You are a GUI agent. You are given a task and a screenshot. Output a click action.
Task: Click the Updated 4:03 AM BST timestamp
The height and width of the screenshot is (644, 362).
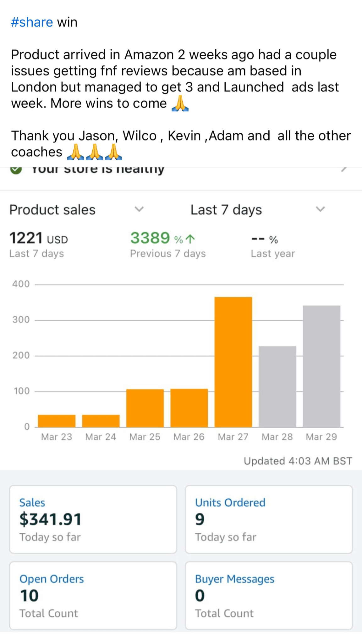coord(298,461)
